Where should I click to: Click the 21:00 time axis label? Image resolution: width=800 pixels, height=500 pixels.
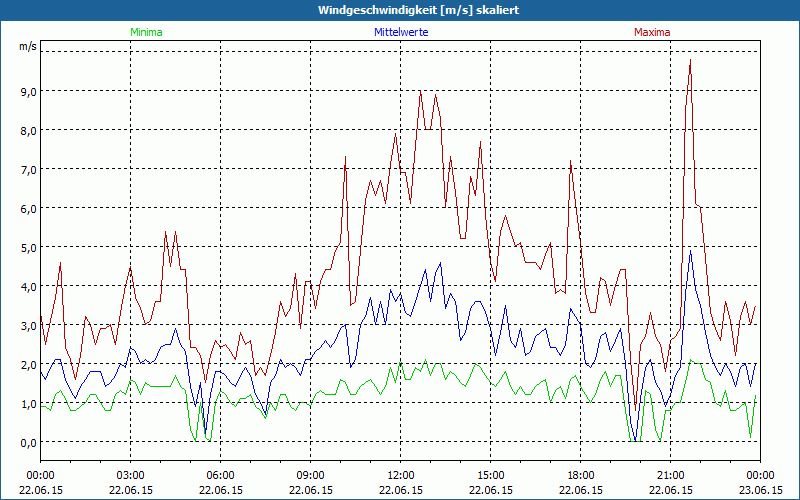click(670, 476)
